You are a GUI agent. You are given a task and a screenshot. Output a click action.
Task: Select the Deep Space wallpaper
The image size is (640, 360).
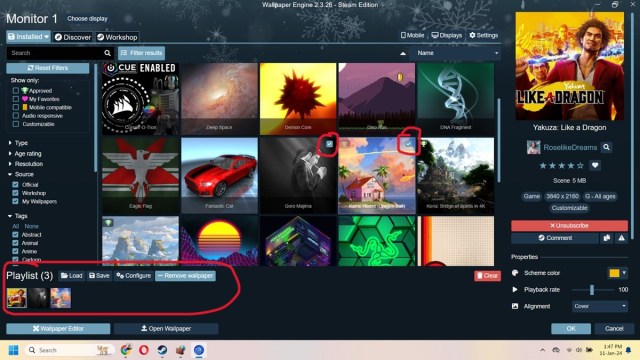pyautogui.click(x=219, y=99)
